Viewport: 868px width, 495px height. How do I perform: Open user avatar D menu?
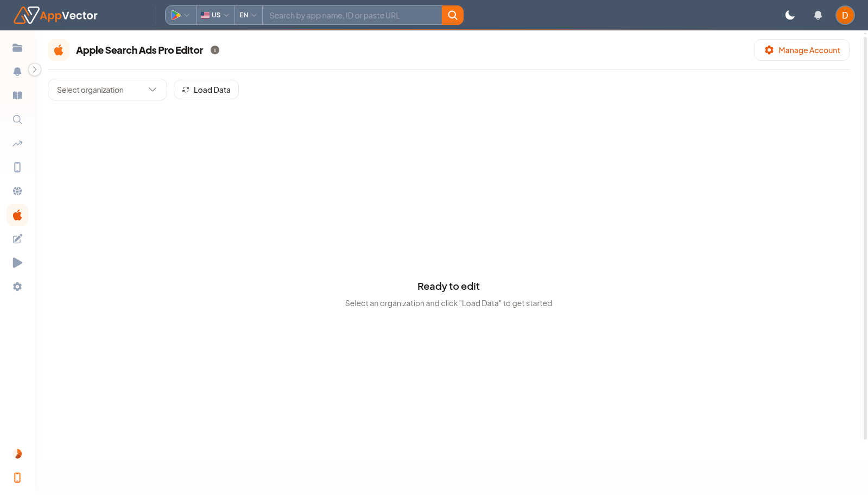pos(845,15)
